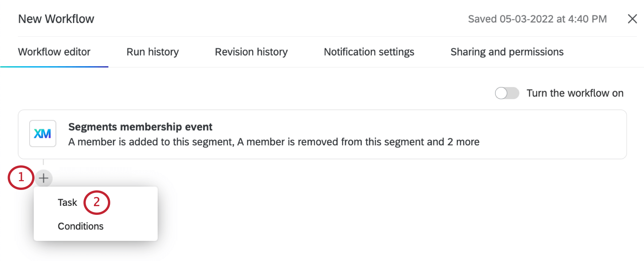Screen dimensions: 644x261
Task: Click the red circled number 1 marker
Action: coord(21,177)
